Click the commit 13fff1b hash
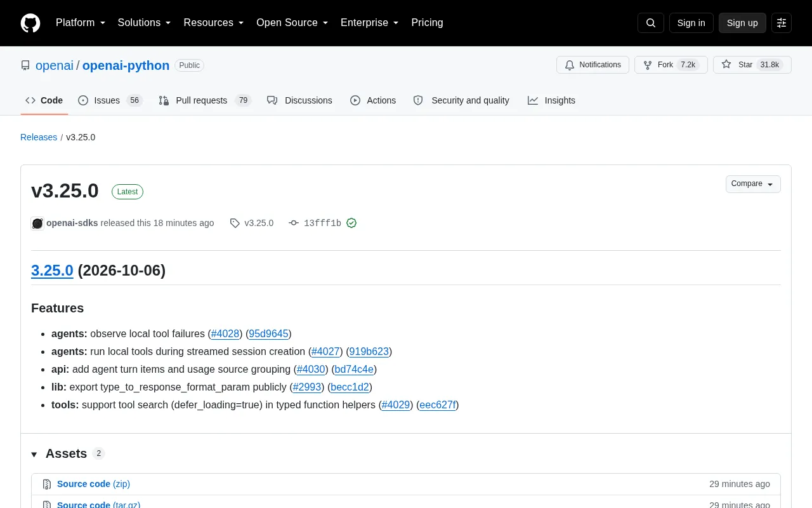Screen dimensions: 812x508 322,223
